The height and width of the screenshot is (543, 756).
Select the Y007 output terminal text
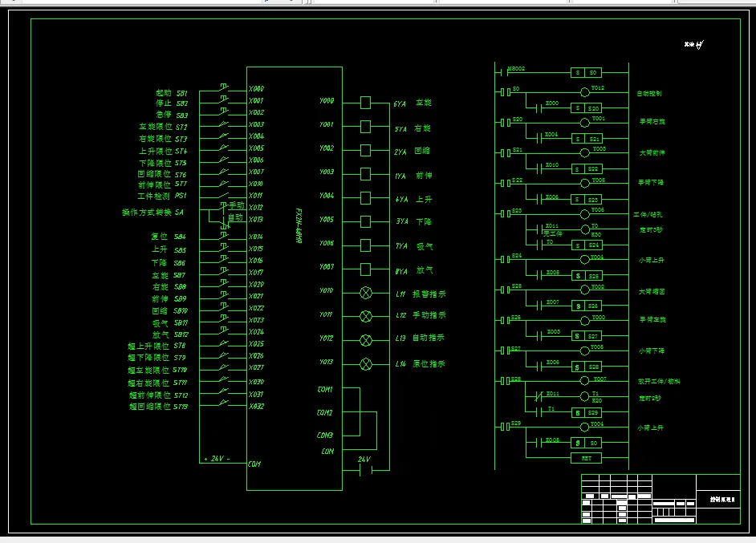(327, 266)
